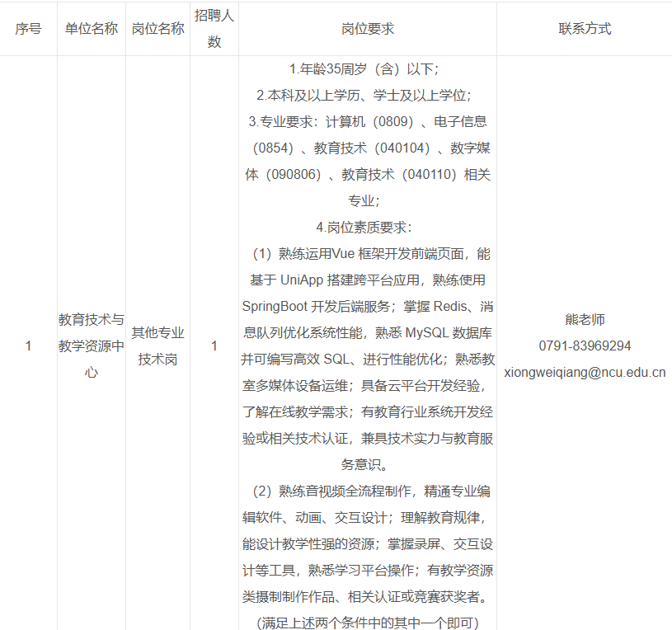This screenshot has width=672, height=630.
Task: Click the 招聘人数 column header
Action: point(214,28)
